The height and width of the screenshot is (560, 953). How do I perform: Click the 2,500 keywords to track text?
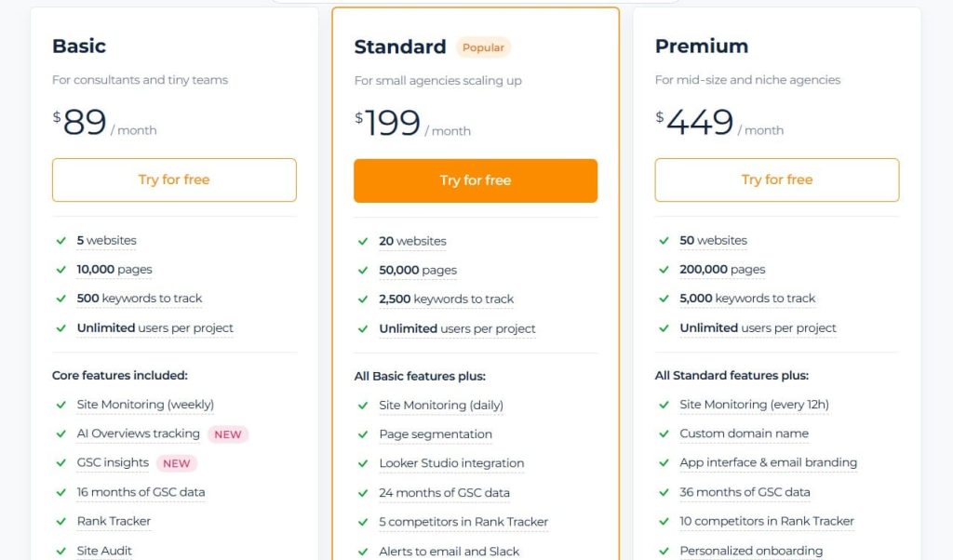tap(447, 299)
